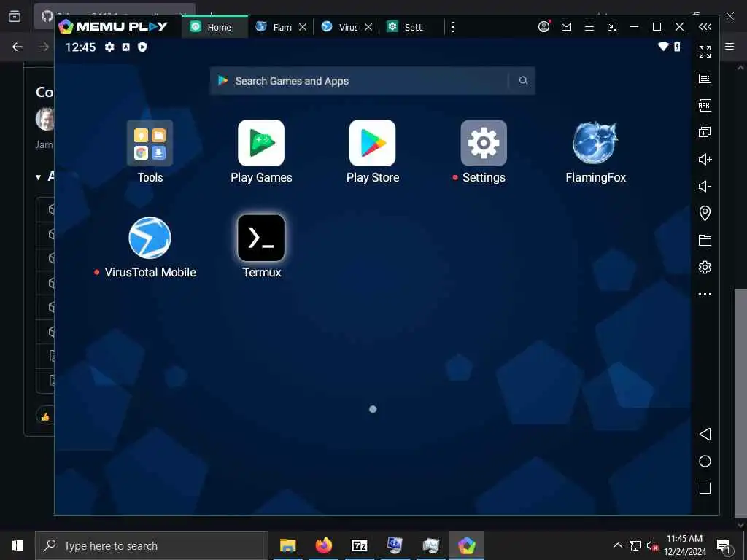Open Android Settings app icon
Image resolution: width=747 pixels, height=560 pixels.
pos(484,143)
